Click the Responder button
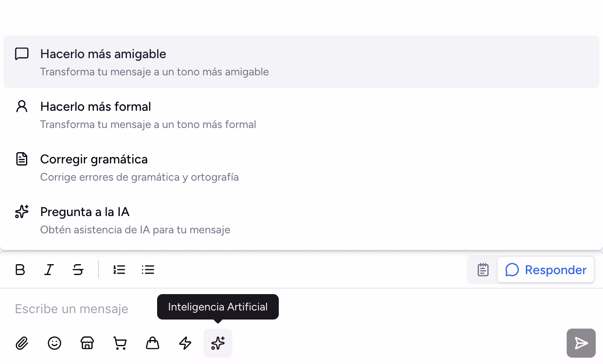Viewport: 603px width, 364px height. (546, 270)
